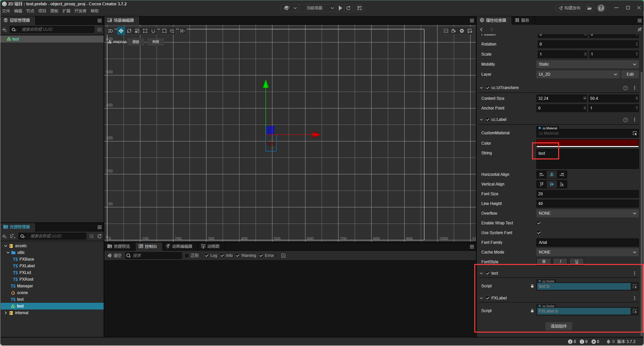Click the scene camera icon
The width and height of the screenshot is (644, 346).
453,31
